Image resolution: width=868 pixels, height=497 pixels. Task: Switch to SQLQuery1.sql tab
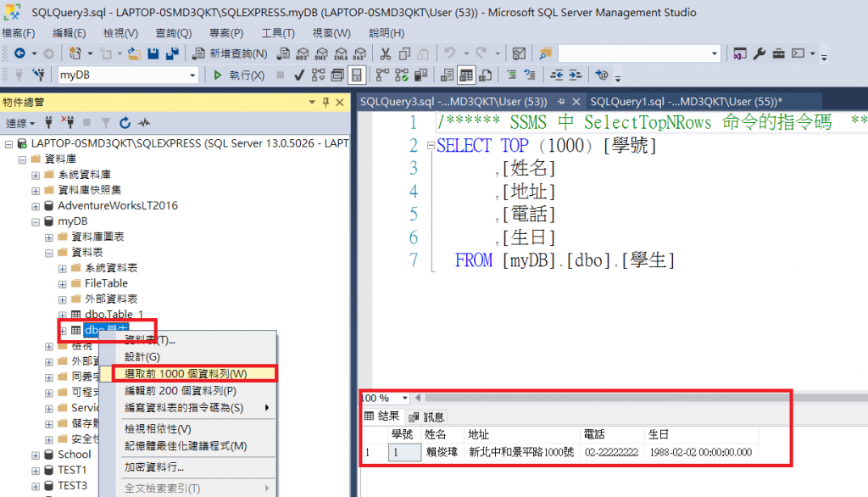[x=686, y=102]
